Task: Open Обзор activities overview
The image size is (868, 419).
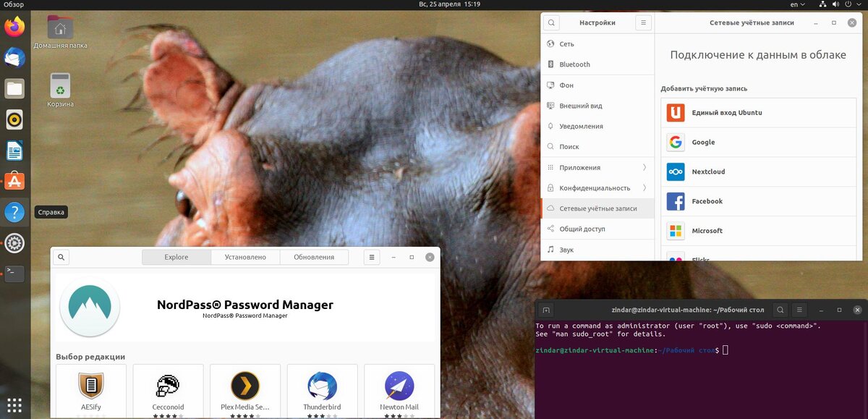Action: pyautogui.click(x=14, y=4)
